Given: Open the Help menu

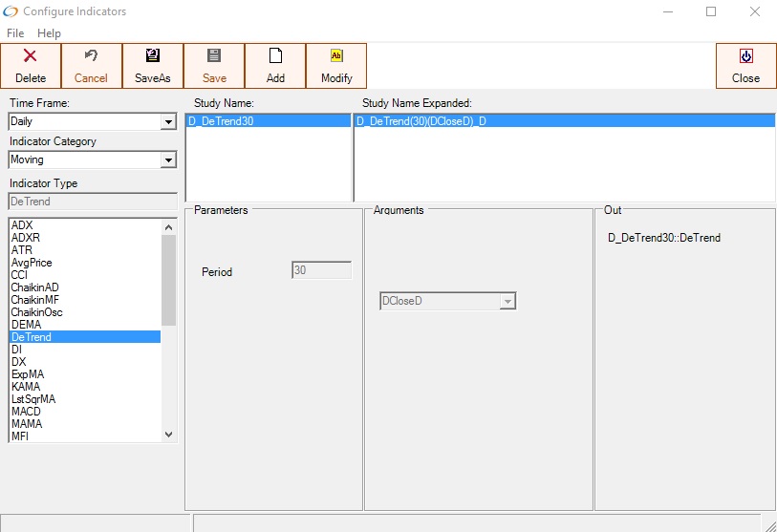Looking at the screenshot, I should coord(49,33).
